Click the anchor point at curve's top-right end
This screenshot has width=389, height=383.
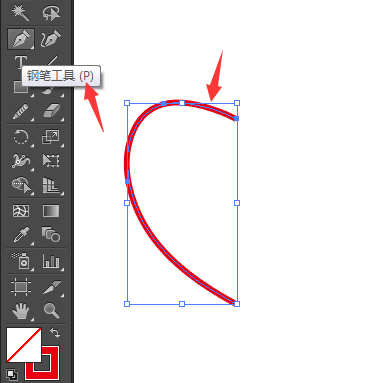[x=236, y=118]
